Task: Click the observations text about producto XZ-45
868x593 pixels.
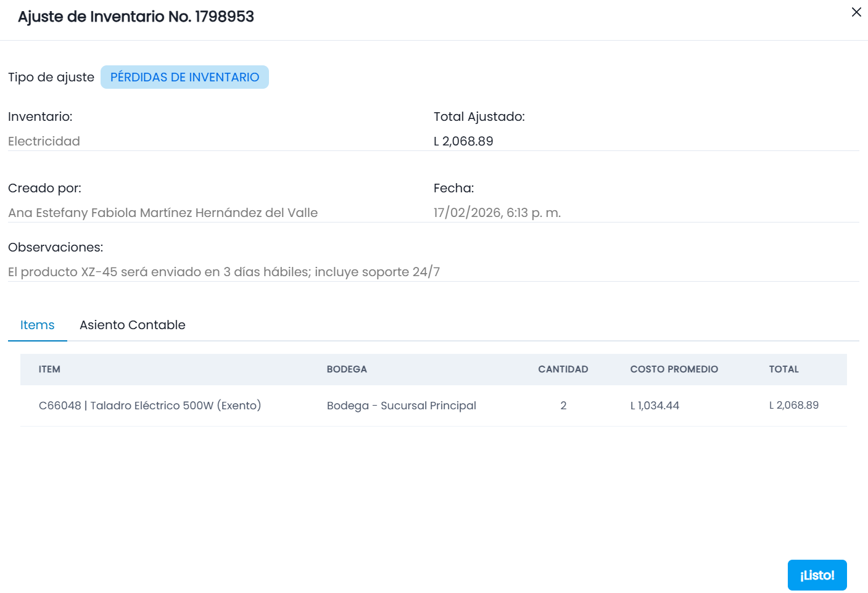Action: 224,272
